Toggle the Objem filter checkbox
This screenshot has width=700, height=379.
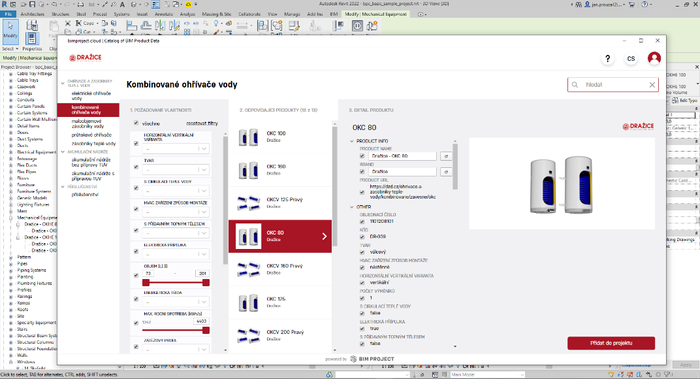(x=136, y=275)
